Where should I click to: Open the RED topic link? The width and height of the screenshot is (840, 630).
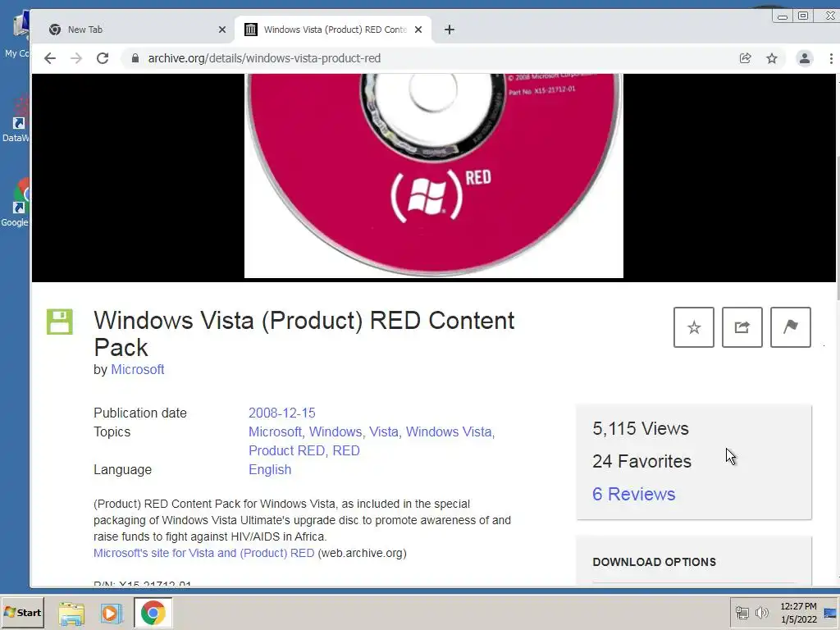346,450
